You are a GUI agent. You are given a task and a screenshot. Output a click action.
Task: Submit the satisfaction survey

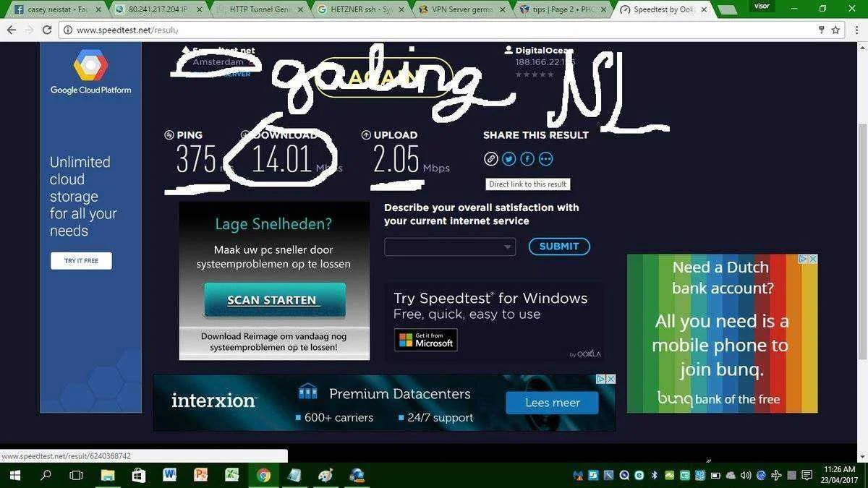559,247
